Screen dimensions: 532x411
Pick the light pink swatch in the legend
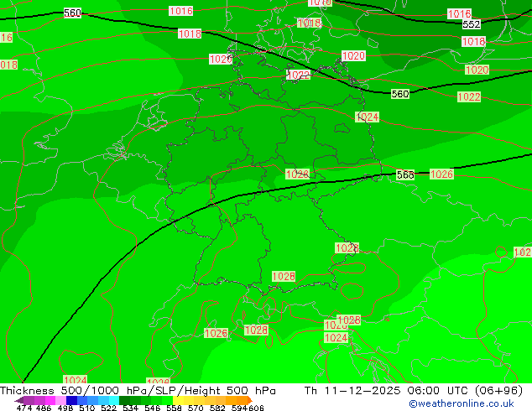[x=60, y=400]
